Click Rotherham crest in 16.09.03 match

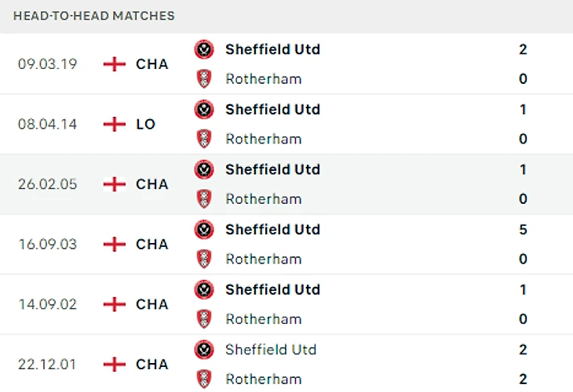click(204, 259)
